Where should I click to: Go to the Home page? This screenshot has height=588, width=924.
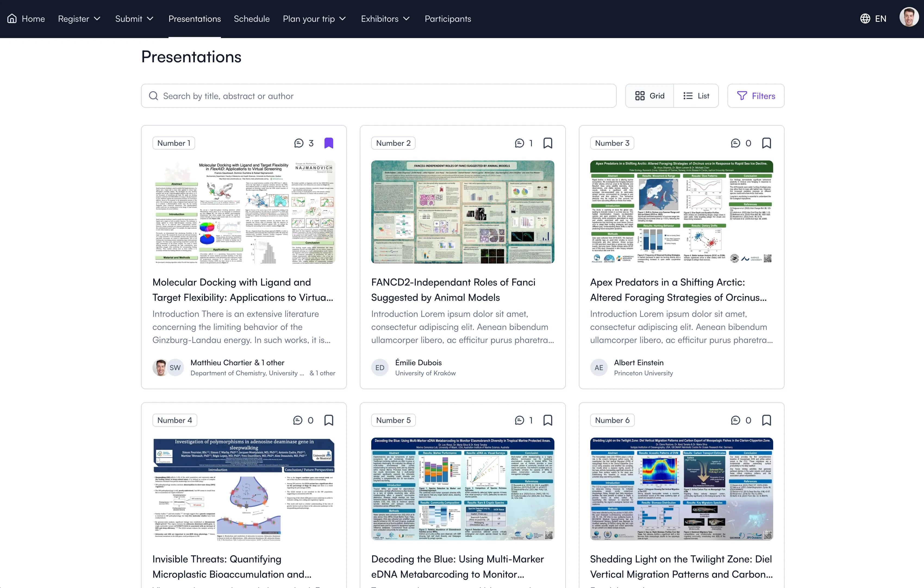26,18
